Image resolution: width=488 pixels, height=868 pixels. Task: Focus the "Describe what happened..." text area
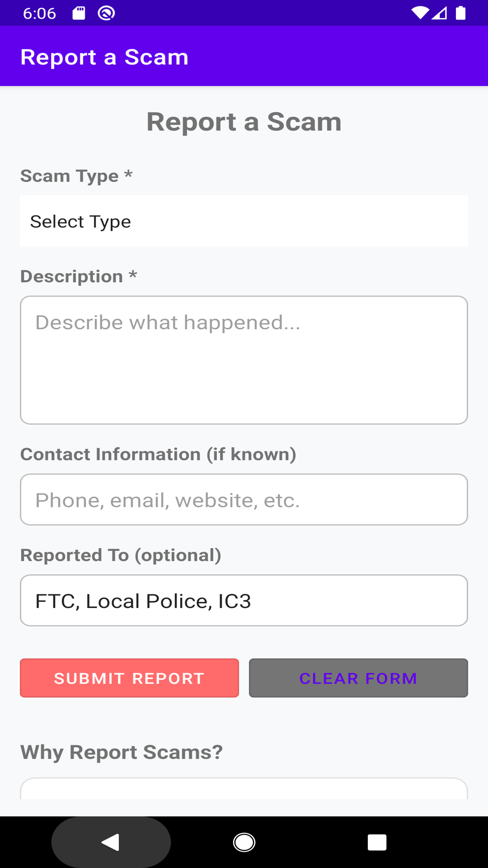point(244,360)
